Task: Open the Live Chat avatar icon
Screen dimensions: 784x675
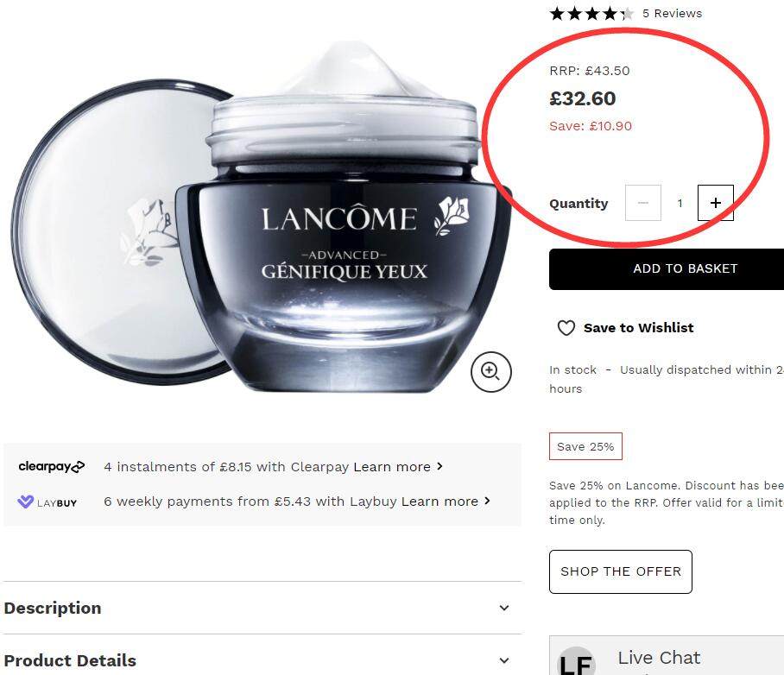Action: (576, 663)
